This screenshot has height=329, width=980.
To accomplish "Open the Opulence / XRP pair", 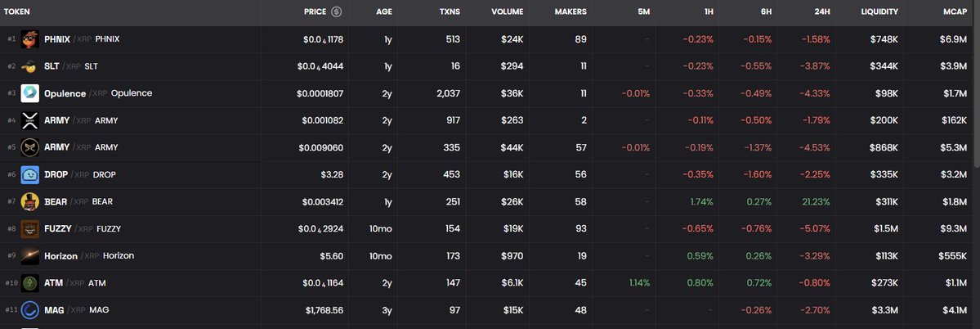I will click(487, 93).
